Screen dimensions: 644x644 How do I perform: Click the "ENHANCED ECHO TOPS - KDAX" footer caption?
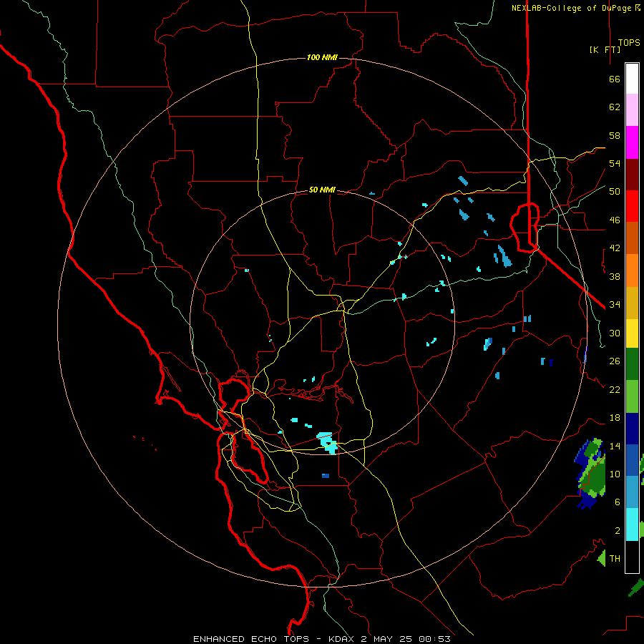(x=275, y=639)
